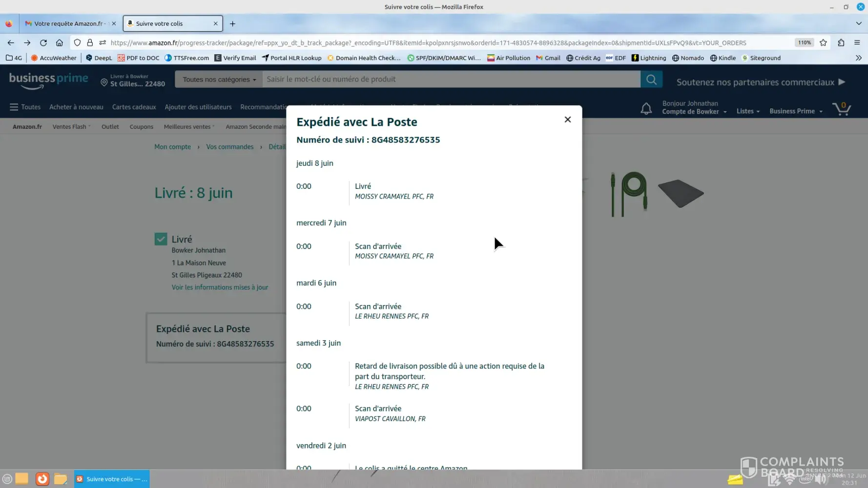Show more bookmarks with the chevron

(x=858, y=58)
